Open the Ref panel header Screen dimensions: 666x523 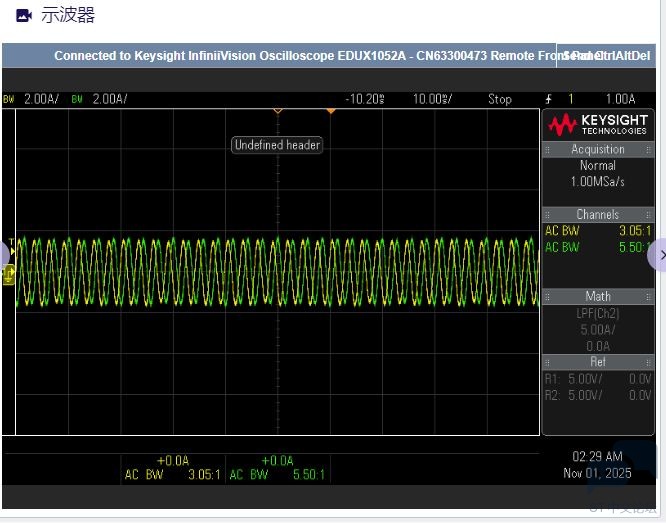597,362
